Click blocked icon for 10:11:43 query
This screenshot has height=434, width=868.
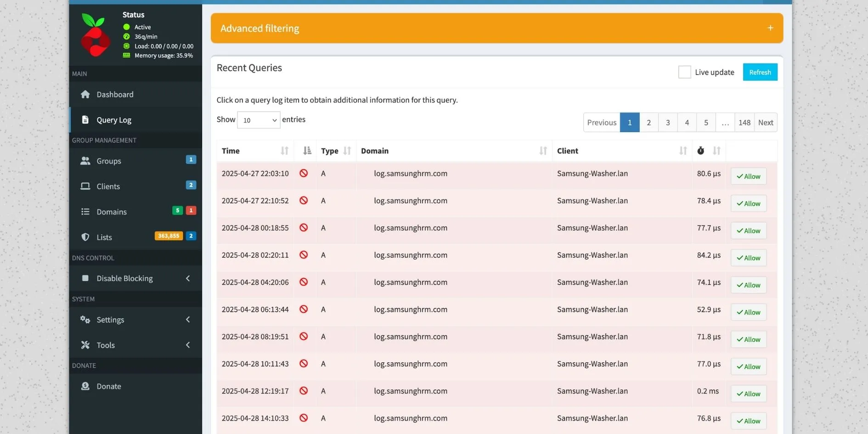pyautogui.click(x=304, y=363)
